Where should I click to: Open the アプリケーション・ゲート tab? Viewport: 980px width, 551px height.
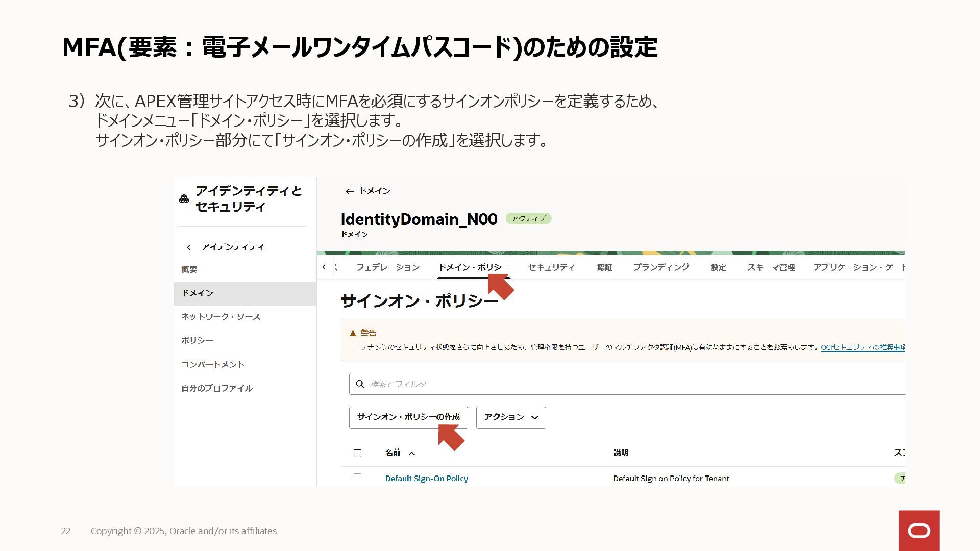(860, 267)
